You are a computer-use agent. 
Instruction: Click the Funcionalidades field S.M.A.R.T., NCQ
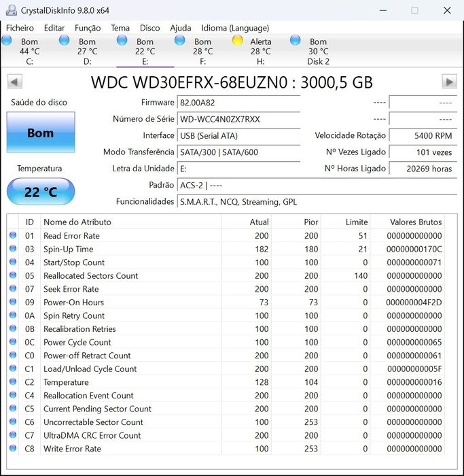(x=317, y=202)
